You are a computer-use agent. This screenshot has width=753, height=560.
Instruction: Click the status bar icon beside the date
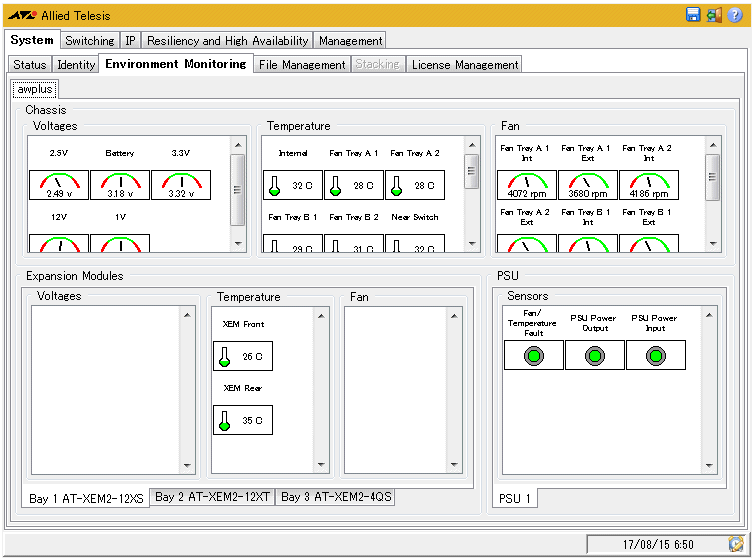pos(736,544)
